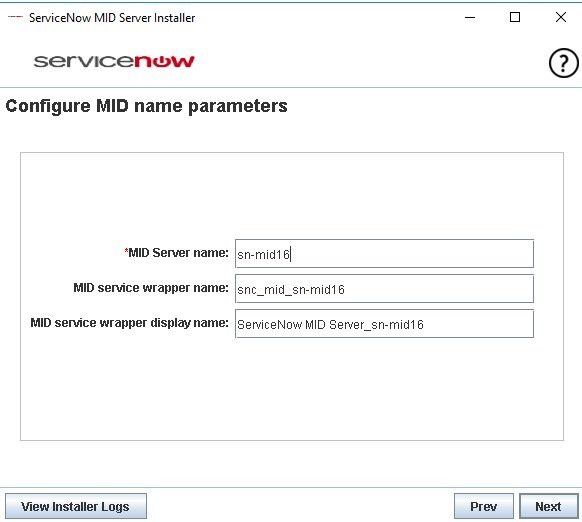Close the MID Server Installer window
The width and height of the screenshot is (582, 522).
(x=560, y=17)
